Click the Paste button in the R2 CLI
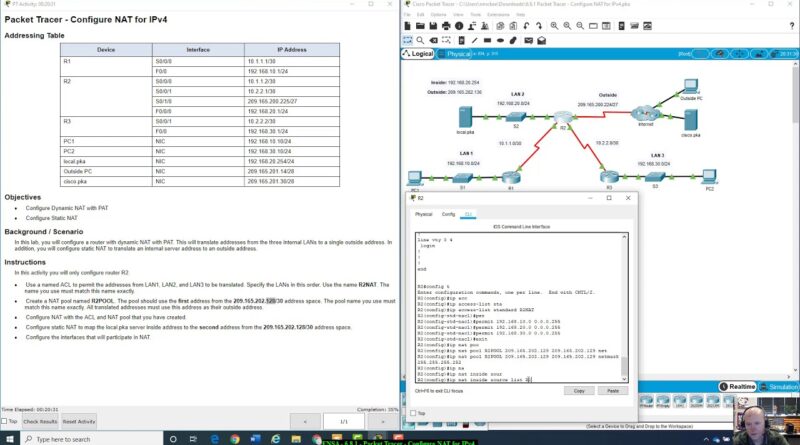 (613, 391)
